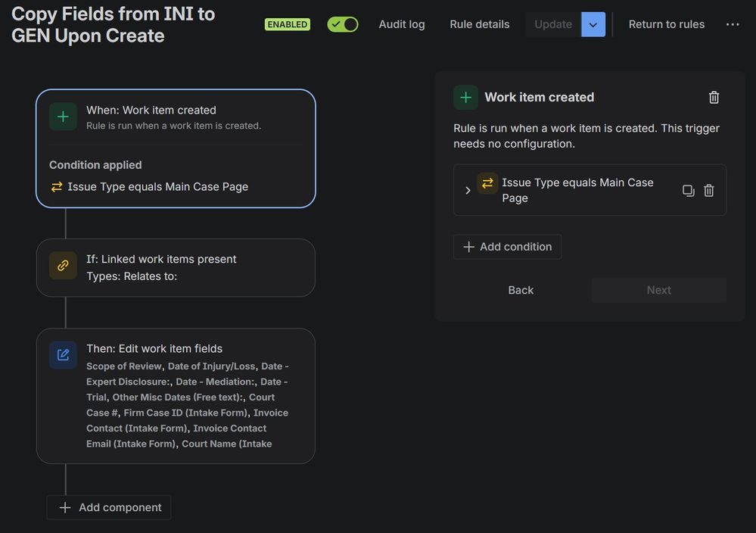Open the Audit log
The image size is (756, 533).
tap(402, 24)
